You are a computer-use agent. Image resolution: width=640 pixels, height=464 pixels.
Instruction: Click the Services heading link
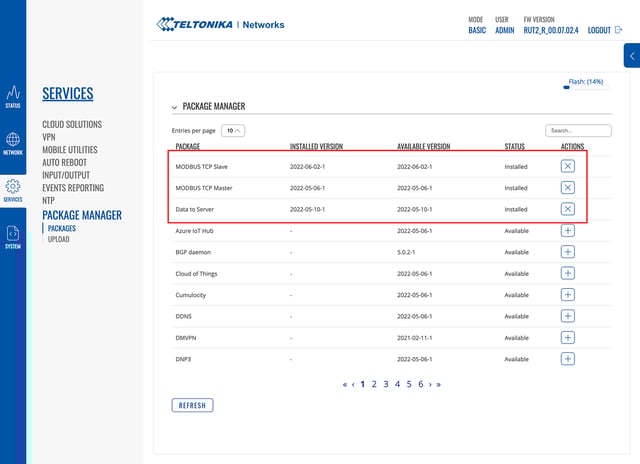coord(68,93)
